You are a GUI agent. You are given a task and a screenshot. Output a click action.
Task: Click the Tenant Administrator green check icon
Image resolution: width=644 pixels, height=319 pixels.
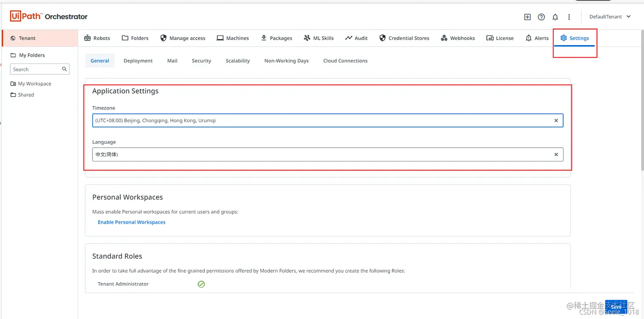[x=201, y=284]
